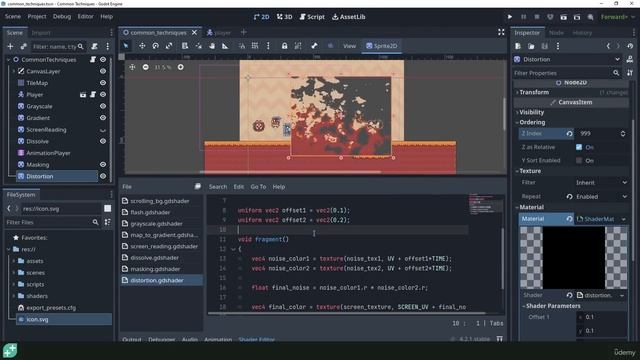Toggle visibility of TileMap node
Image resolution: width=640 pixels, height=360 pixels.
[103, 83]
